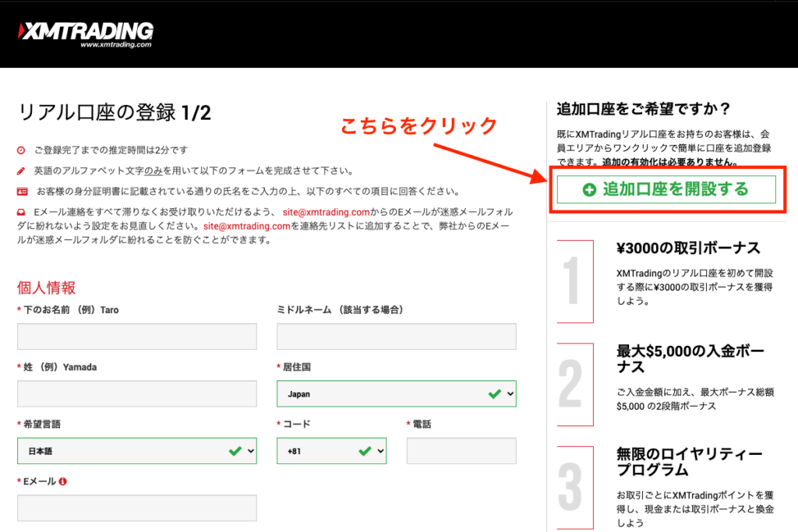Expand the 希望言語 dropdown showing 日本語

tap(136, 451)
